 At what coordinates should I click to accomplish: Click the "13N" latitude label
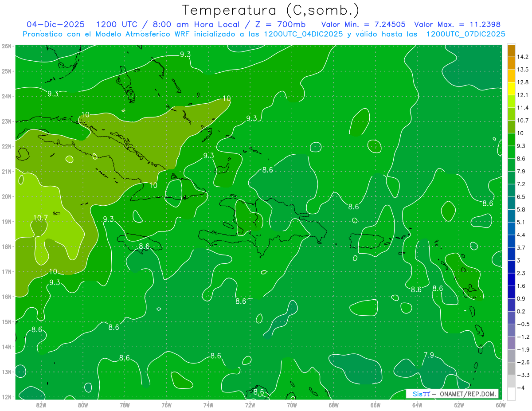point(6,372)
